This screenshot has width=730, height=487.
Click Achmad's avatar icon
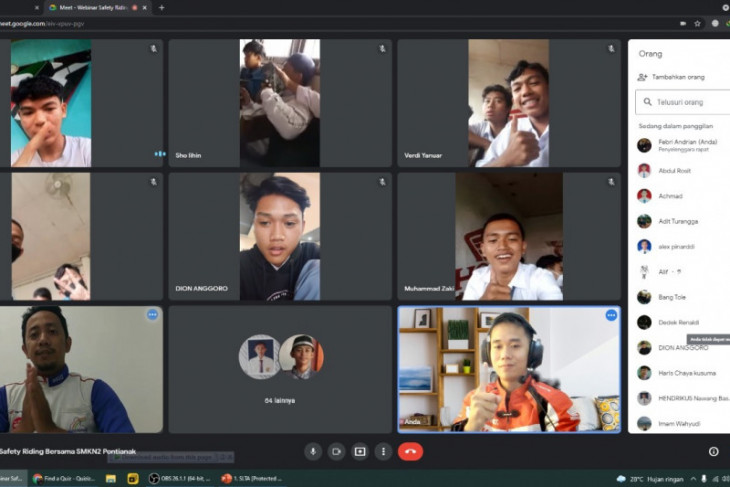(x=644, y=196)
